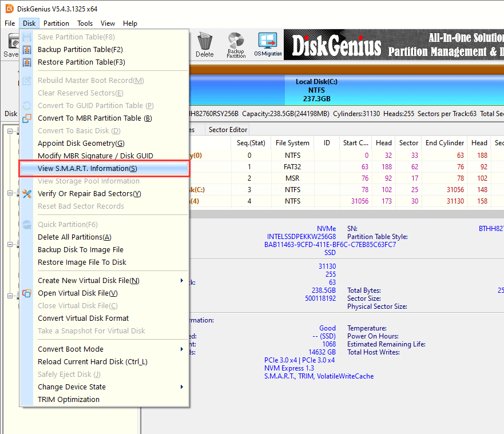Viewport: 504px width, 434px height.
Task: Launch the OS Migration tool icon
Action: (x=268, y=44)
